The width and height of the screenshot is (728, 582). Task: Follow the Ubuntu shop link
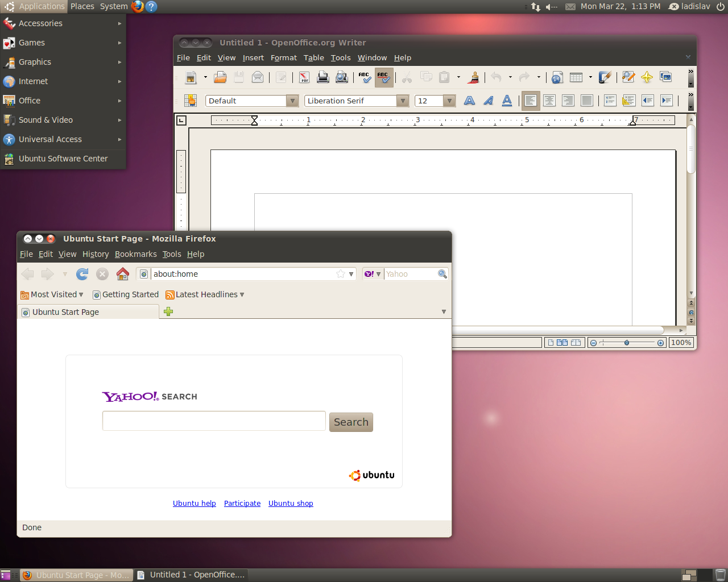(x=291, y=504)
